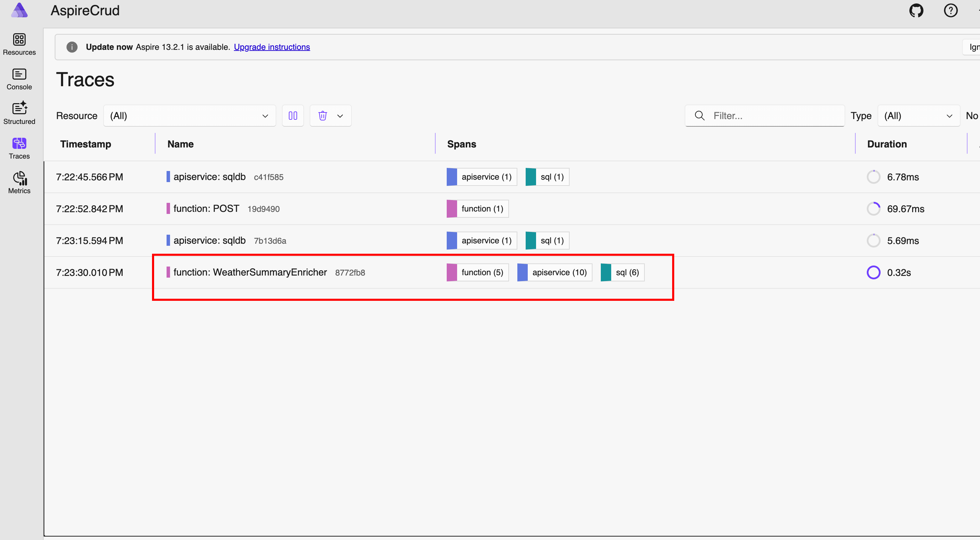
Task: Open the Resources page icon
Action: [x=19, y=40]
